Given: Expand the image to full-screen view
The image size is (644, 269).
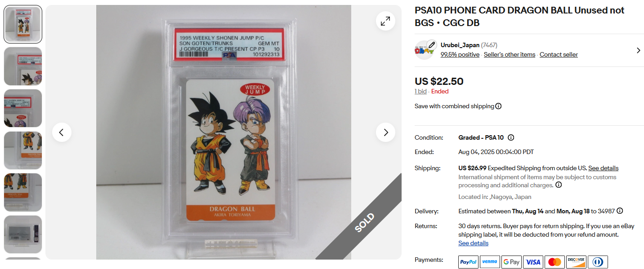Looking at the screenshot, I should pos(385,21).
